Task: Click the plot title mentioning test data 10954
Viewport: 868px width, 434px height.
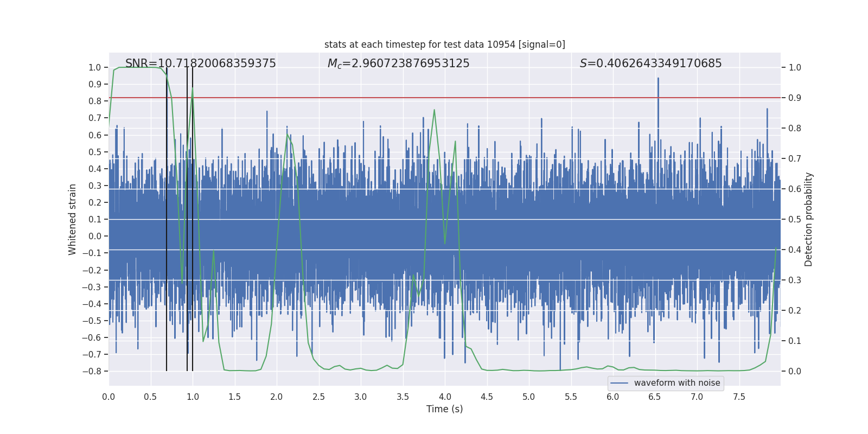Action: point(444,44)
